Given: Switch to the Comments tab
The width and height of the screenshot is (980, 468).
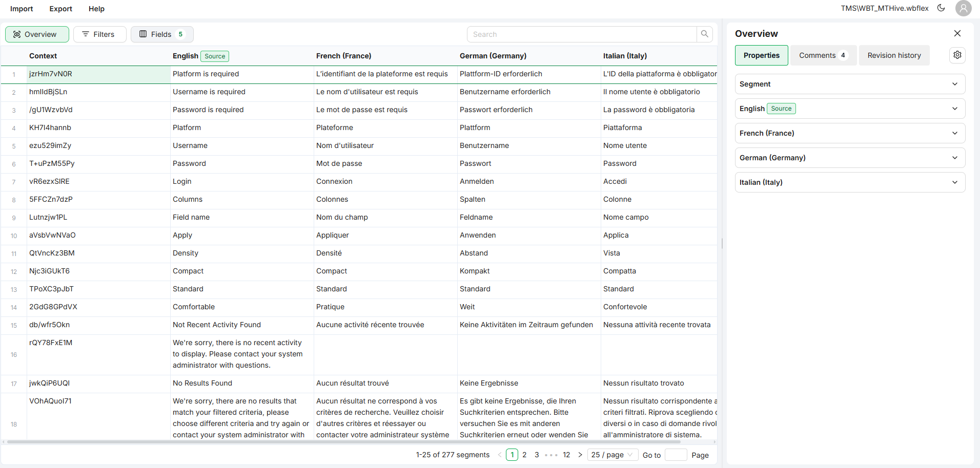Looking at the screenshot, I should (x=823, y=55).
